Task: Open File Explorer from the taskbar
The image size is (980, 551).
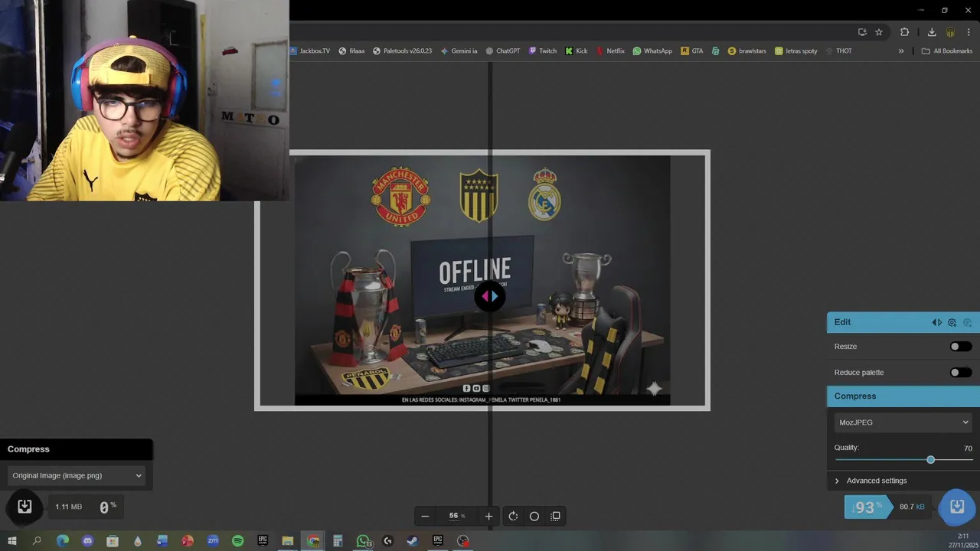Action: tap(287, 540)
